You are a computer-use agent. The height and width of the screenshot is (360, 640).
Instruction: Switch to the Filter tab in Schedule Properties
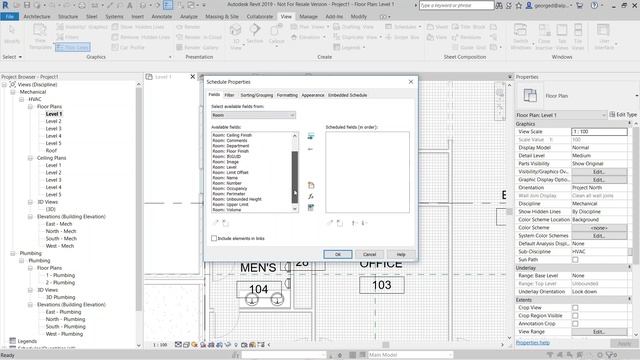(x=229, y=95)
